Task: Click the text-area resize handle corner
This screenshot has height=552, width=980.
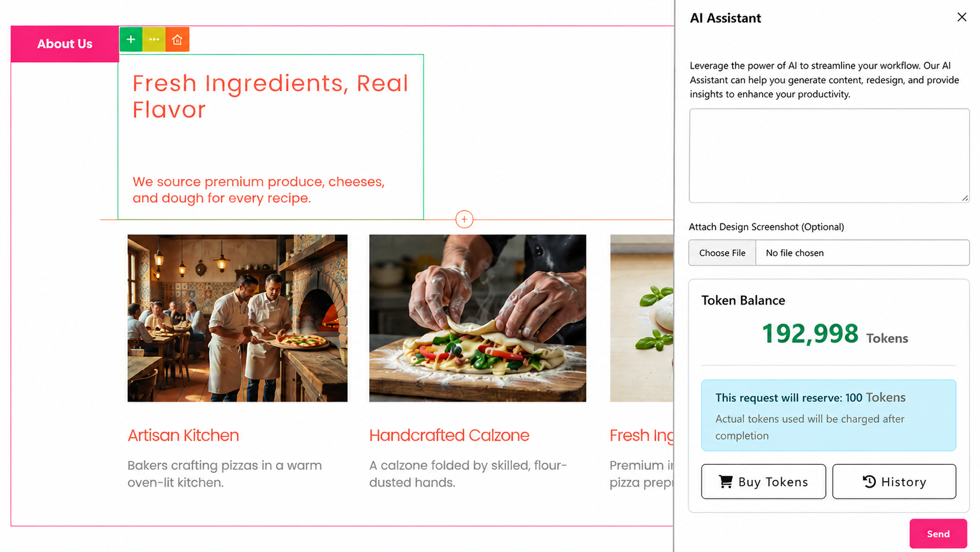Action: pos(965,198)
